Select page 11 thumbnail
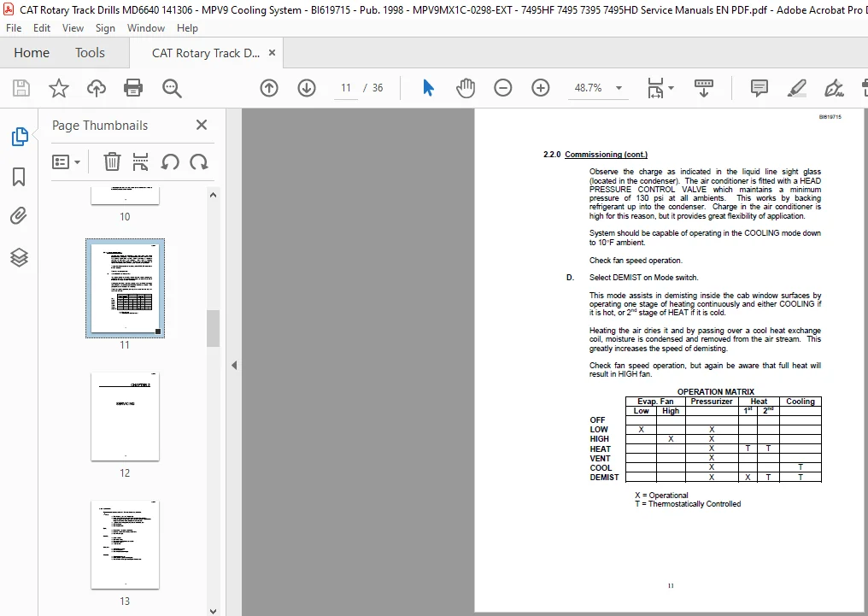Viewport: 868px width, 616px height. [x=125, y=288]
